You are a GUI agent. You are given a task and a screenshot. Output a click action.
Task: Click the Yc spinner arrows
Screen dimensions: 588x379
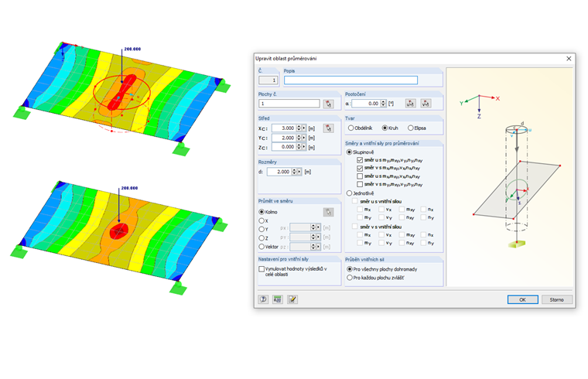point(299,138)
